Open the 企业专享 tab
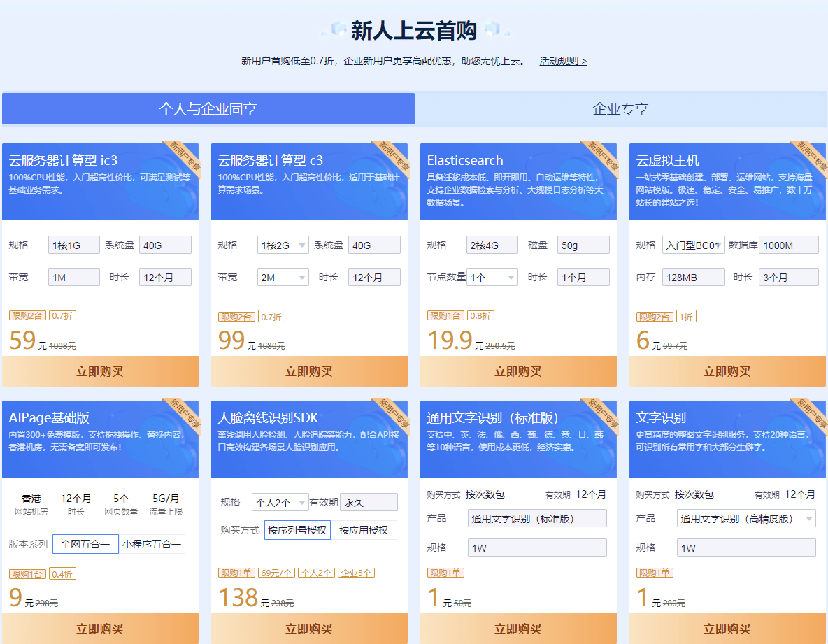828x644 pixels. click(x=620, y=109)
